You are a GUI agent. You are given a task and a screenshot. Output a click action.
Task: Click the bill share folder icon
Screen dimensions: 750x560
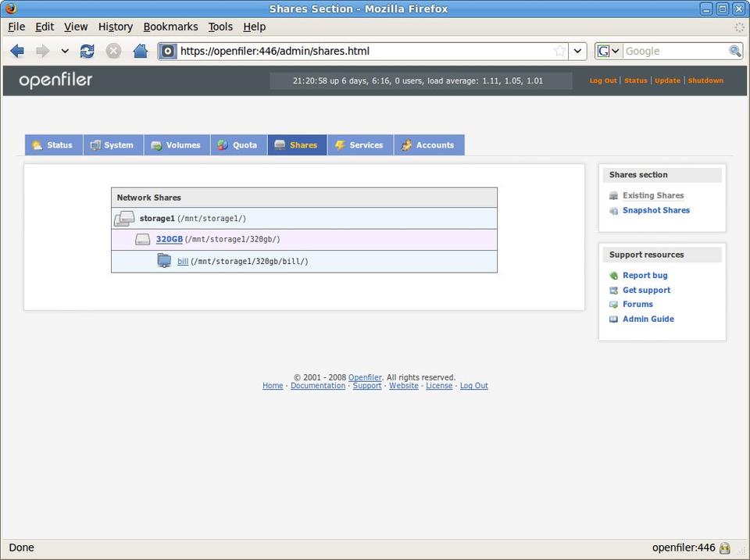[x=164, y=262]
